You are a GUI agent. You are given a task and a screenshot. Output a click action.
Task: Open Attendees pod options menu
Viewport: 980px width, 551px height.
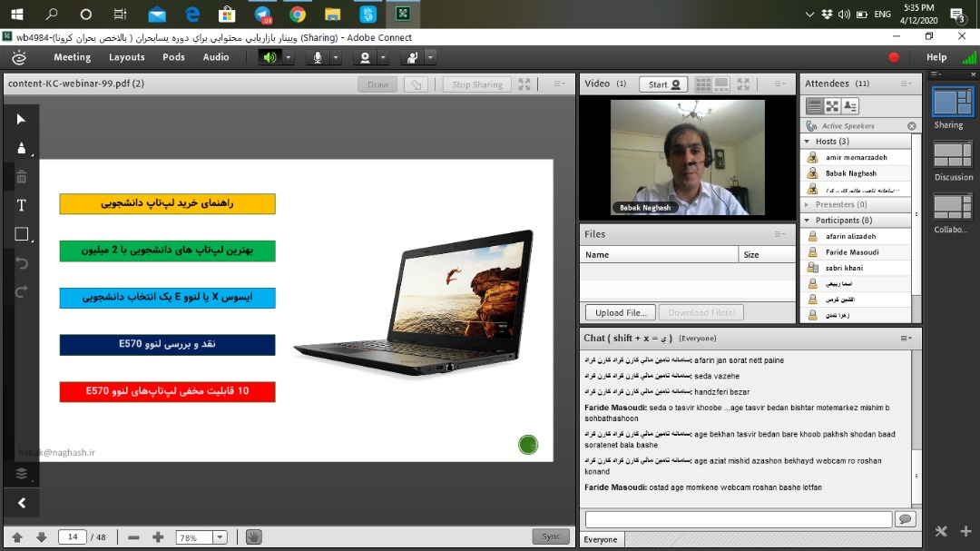(906, 84)
